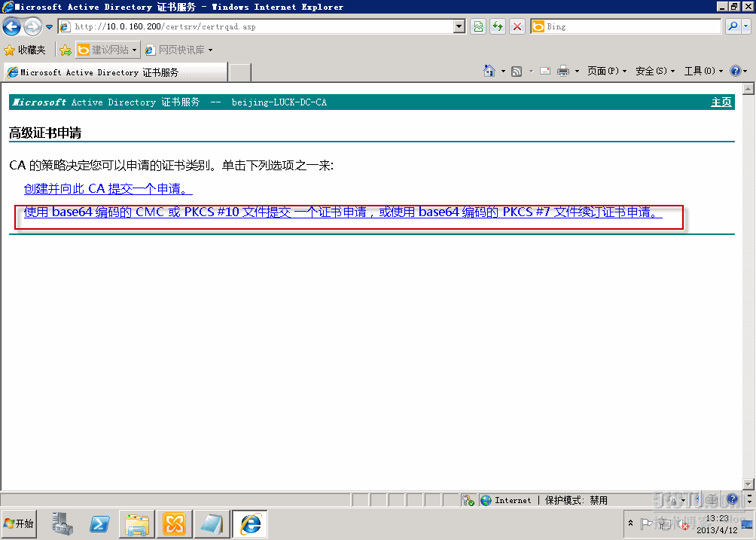Click the Add to Favorites Bar star icon
The width and height of the screenshot is (756, 540).
coord(66,50)
